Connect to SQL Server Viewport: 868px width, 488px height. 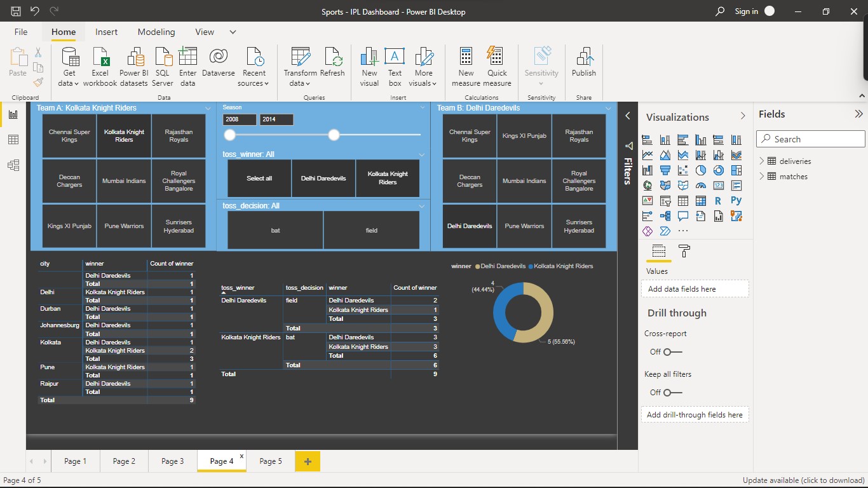click(x=163, y=67)
